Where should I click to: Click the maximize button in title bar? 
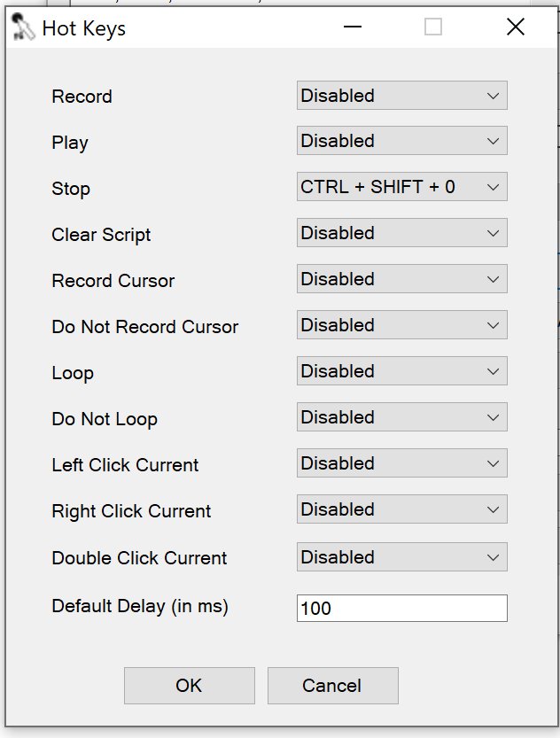pyautogui.click(x=433, y=27)
